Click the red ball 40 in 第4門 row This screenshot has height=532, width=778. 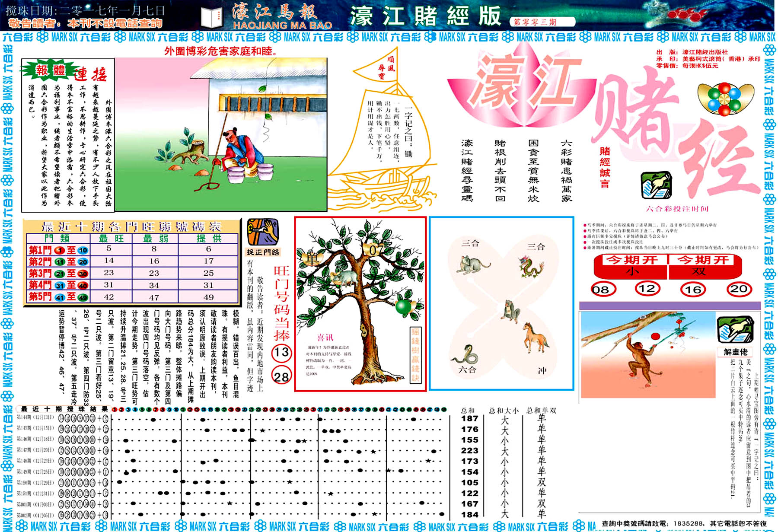[83, 285]
